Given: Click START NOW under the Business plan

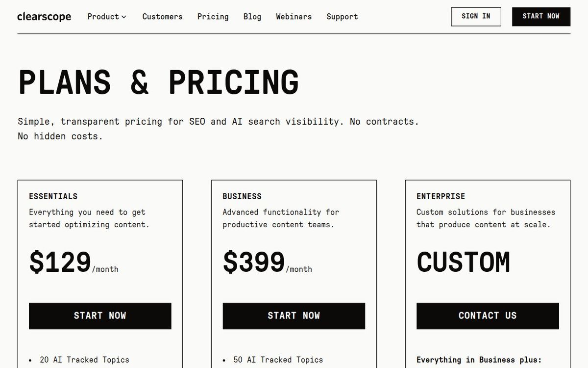Looking at the screenshot, I should (x=294, y=315).
